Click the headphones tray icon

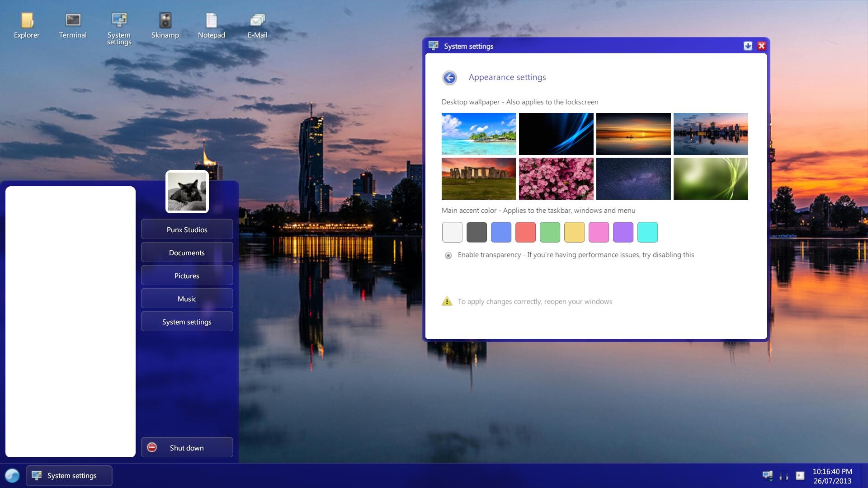(784, 475)
